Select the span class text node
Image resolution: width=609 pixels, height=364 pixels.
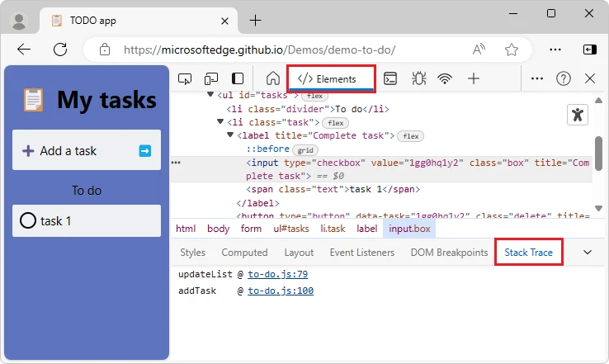333,189
